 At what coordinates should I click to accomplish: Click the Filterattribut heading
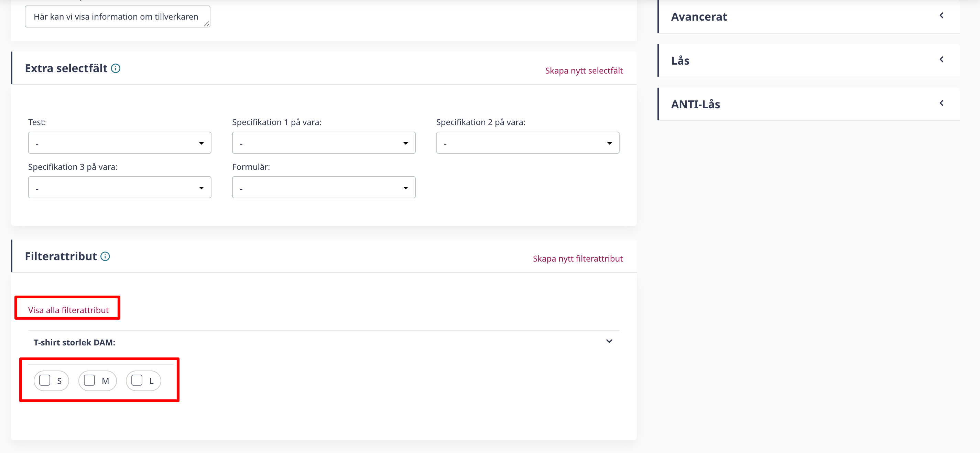pos(61,256)
